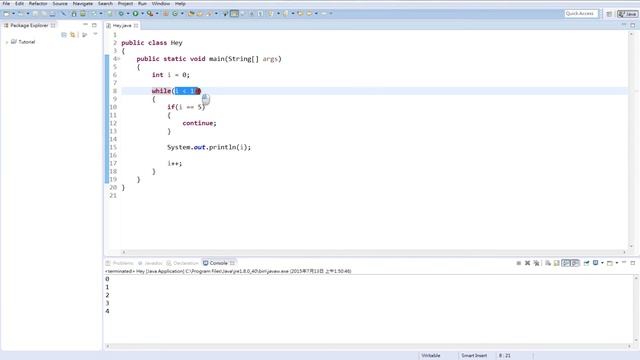
Task: Maximize the Package Explorer view
Action: coord(94,25)
